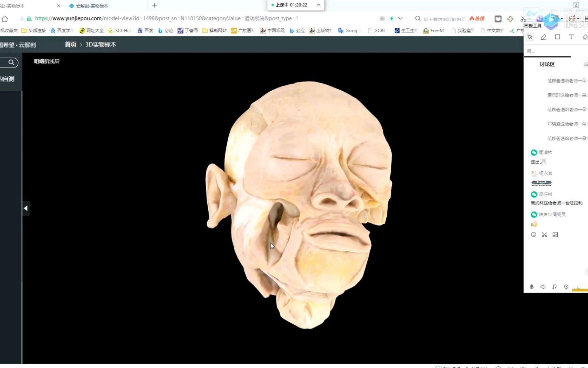Toggle the microphone in class panel
The width and height of the screenshot is (588, 368).
(x=532, y=287)
